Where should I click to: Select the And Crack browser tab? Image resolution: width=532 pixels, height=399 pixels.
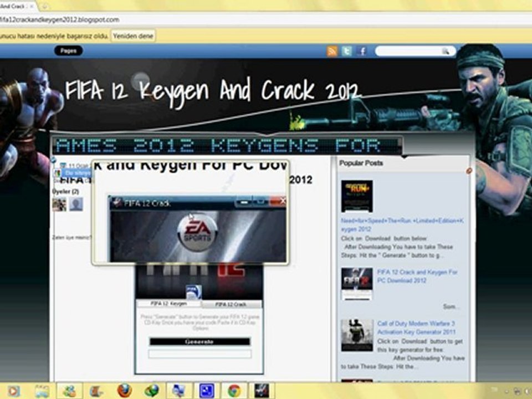click(x=17, y=6)
